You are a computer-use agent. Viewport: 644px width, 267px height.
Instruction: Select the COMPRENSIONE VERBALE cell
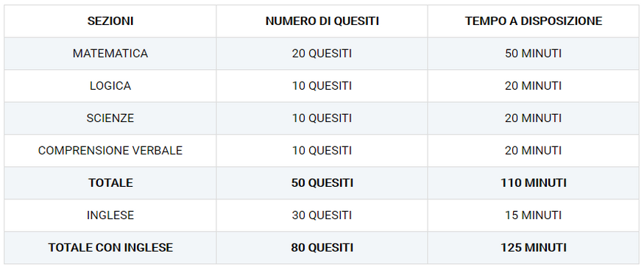click(110, 151)
